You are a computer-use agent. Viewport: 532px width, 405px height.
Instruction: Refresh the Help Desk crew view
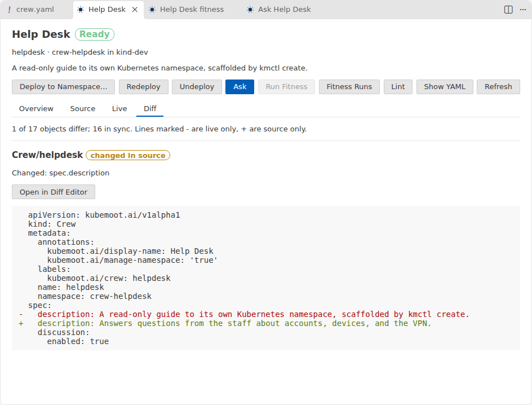(x=498, y=87)
